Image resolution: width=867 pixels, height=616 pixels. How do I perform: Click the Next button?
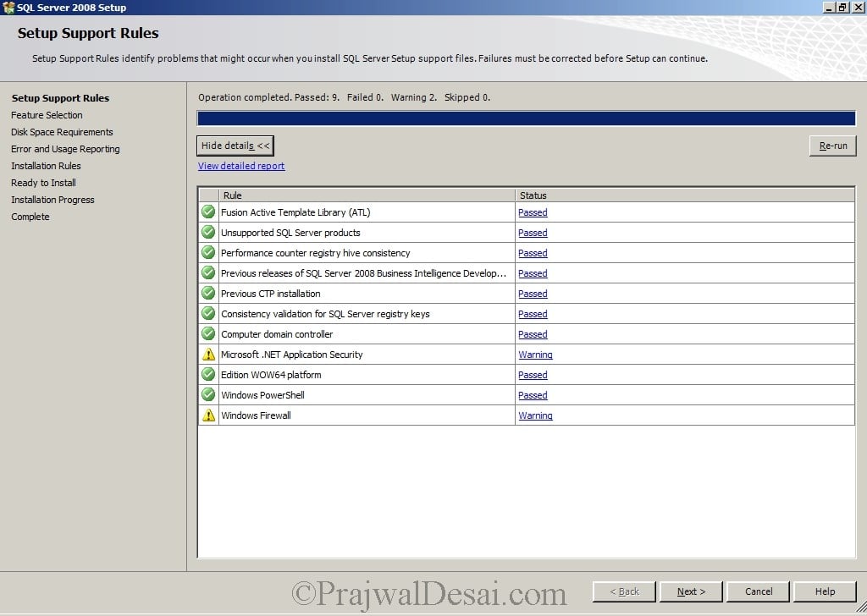pyautogui.click(x=691, y=591)
